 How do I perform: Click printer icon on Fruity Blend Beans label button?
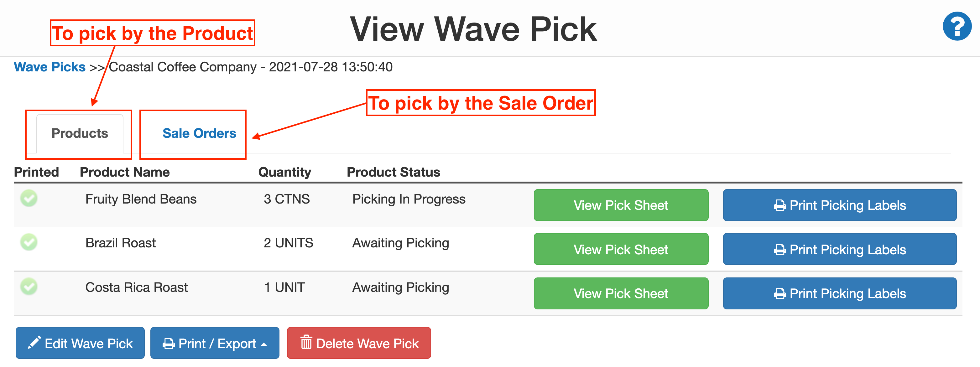pyautogui.click(x=779, y=205)
